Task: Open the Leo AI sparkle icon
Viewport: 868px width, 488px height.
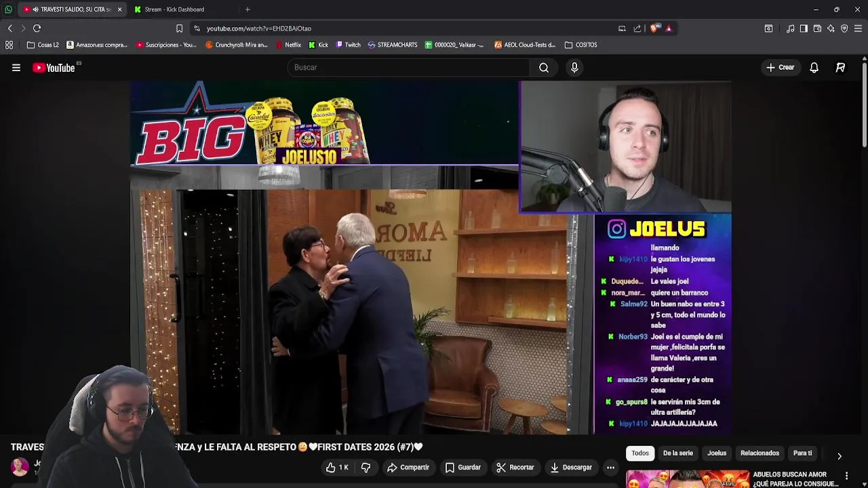Action: [831, 28]
